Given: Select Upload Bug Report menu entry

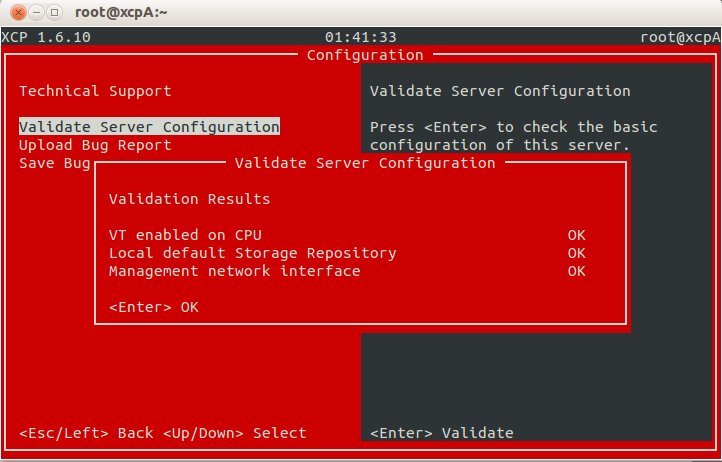Looking at the screenshot, I should pyautogui.click(x=95, y=145).
